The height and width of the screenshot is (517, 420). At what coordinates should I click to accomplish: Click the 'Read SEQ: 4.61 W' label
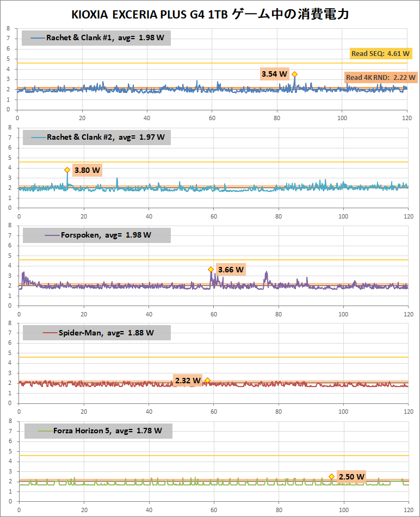pyautogui.click(x=380, y=53)
